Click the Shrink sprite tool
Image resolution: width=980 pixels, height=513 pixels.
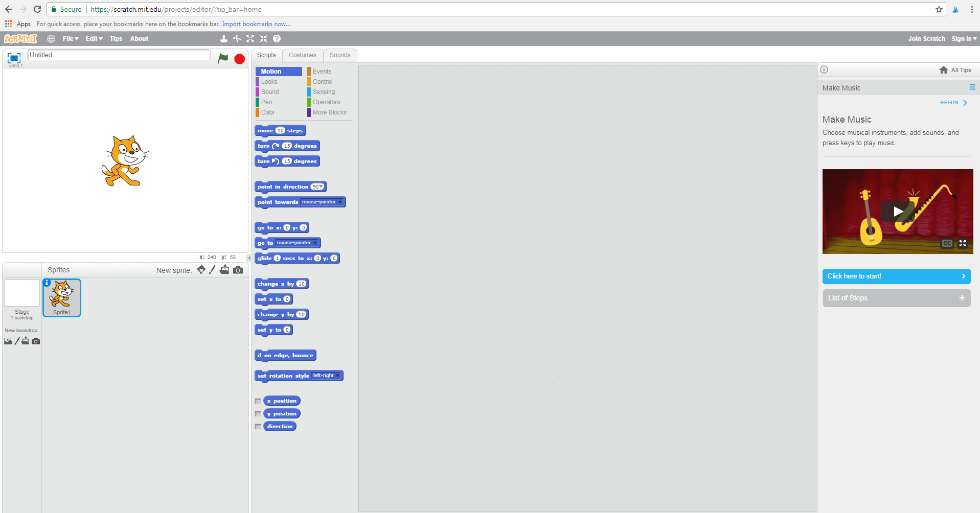[263, 38]
